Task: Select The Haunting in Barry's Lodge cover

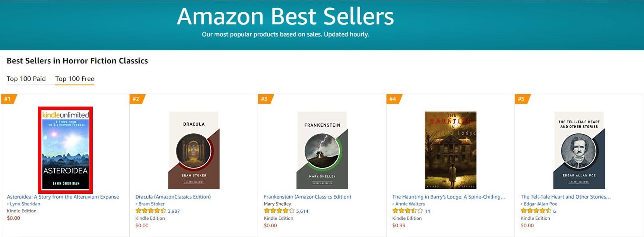Action: click(x=450, y=150)
